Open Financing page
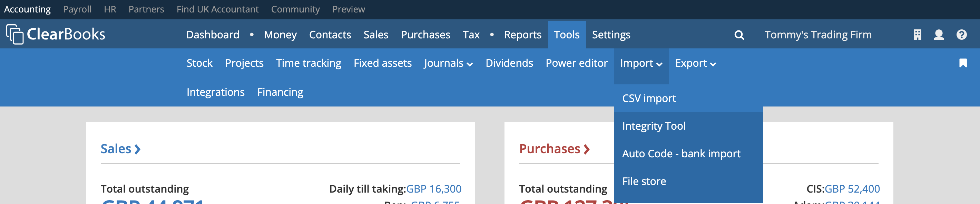 280,92
